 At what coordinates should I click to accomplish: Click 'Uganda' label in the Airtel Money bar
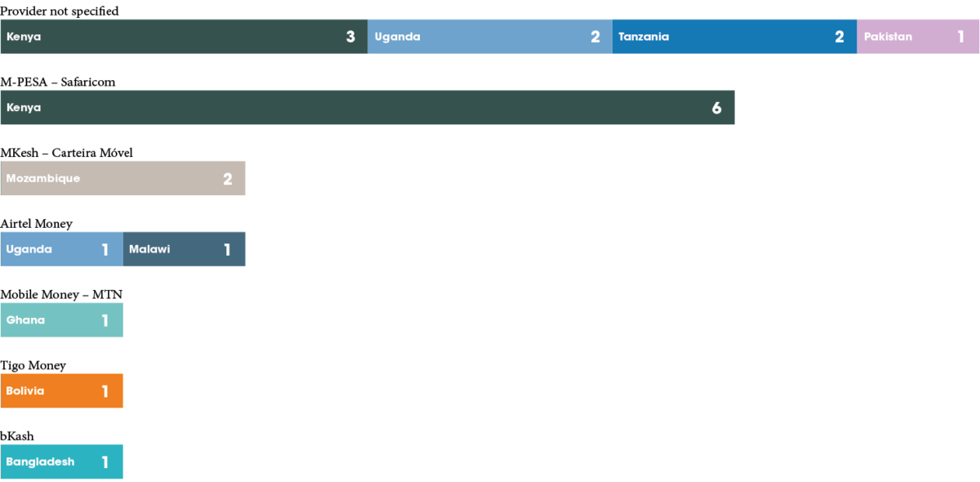click(x=29, y=249)
